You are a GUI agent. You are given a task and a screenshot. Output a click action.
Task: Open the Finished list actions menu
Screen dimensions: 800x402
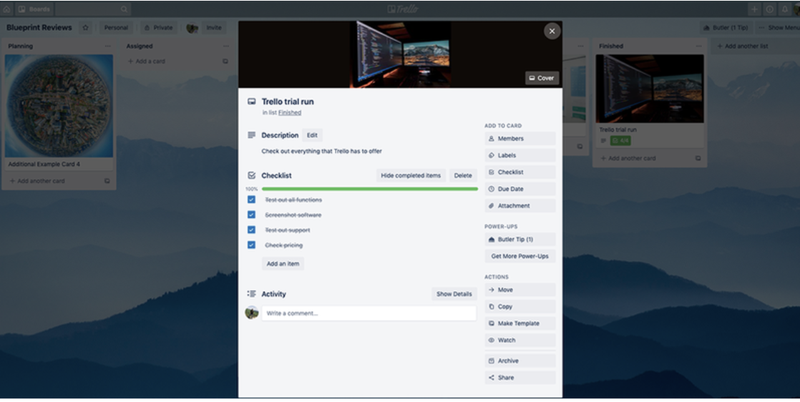(x=698, y=46)
